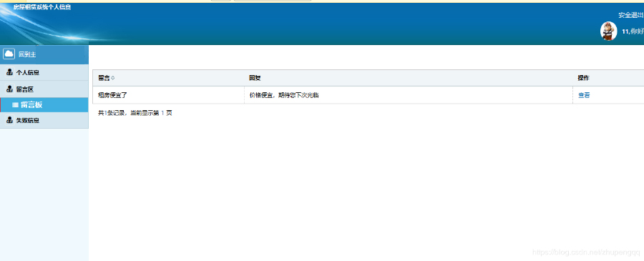644x261 pixels.
Task: Click the 11,你好 greeting text
Action: (x=633, y=31)
